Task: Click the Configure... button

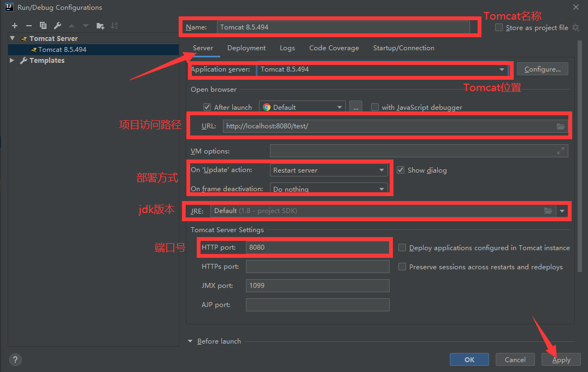Action: [542, 69]
